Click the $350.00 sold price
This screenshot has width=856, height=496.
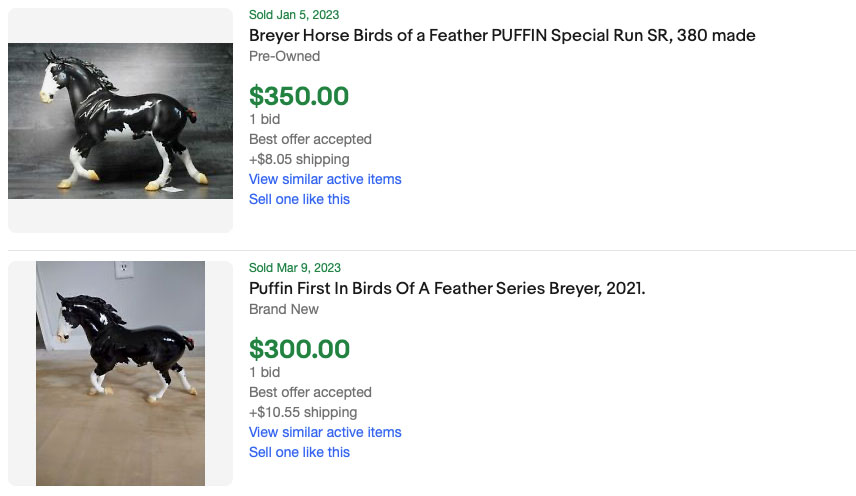(299, 96)
